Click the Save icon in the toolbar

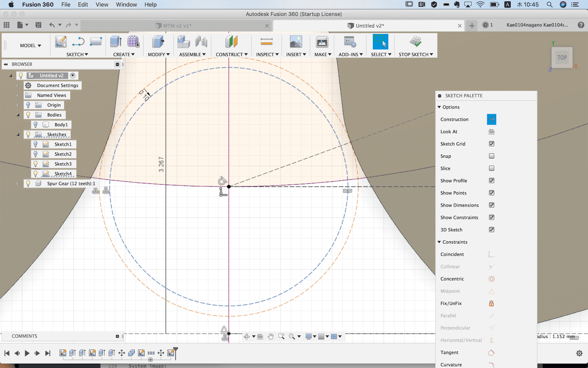click(38, 25)
